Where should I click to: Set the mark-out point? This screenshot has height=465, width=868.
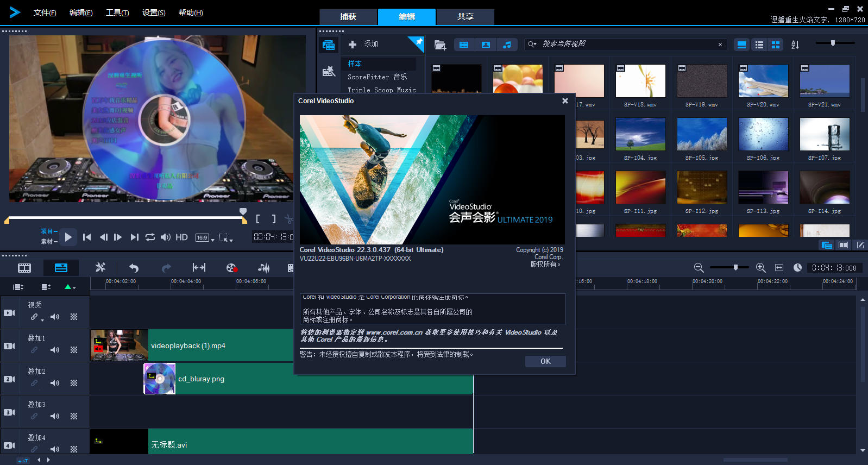[x=274, y=219]
